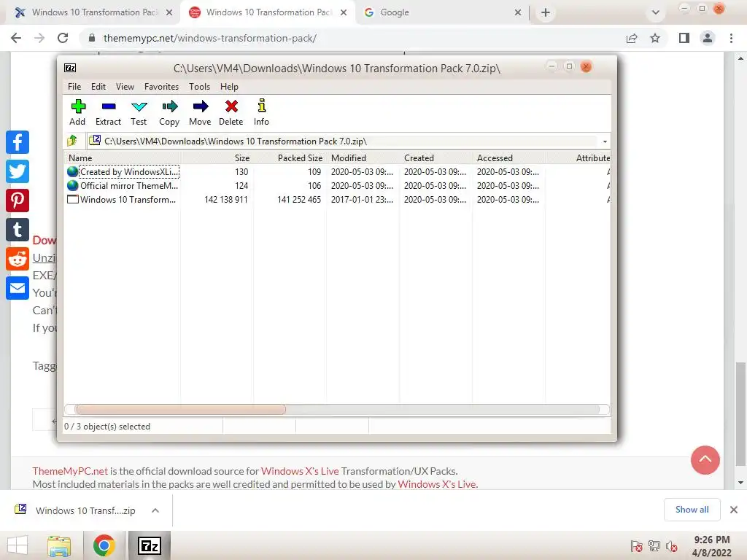Screen dimensions: 747x560
Task: Open the Chrome profile avatar
Action: click(x=708, y=38)
